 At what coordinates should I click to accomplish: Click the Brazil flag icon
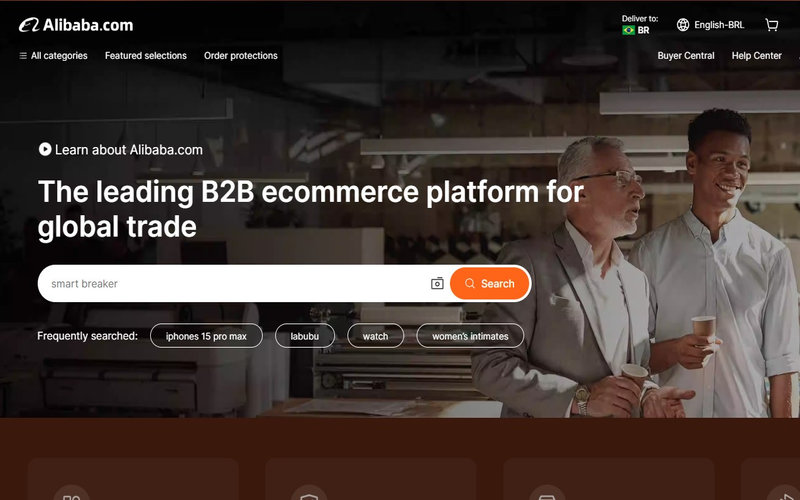pos(628,30)
